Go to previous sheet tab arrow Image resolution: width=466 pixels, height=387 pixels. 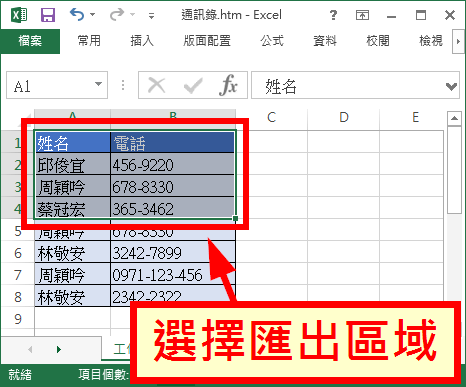pyautogui.click(x=30, y=349)
